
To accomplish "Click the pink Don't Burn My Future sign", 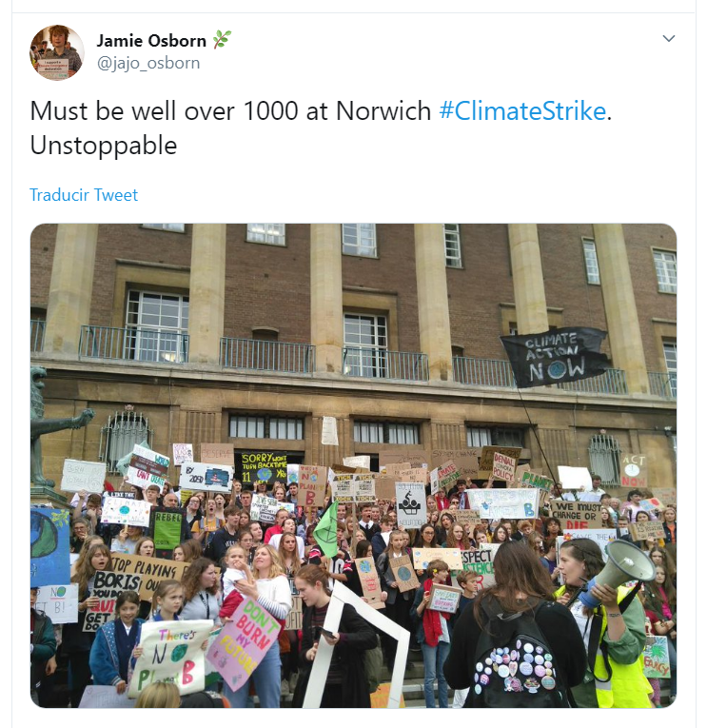I will (244, 642).
